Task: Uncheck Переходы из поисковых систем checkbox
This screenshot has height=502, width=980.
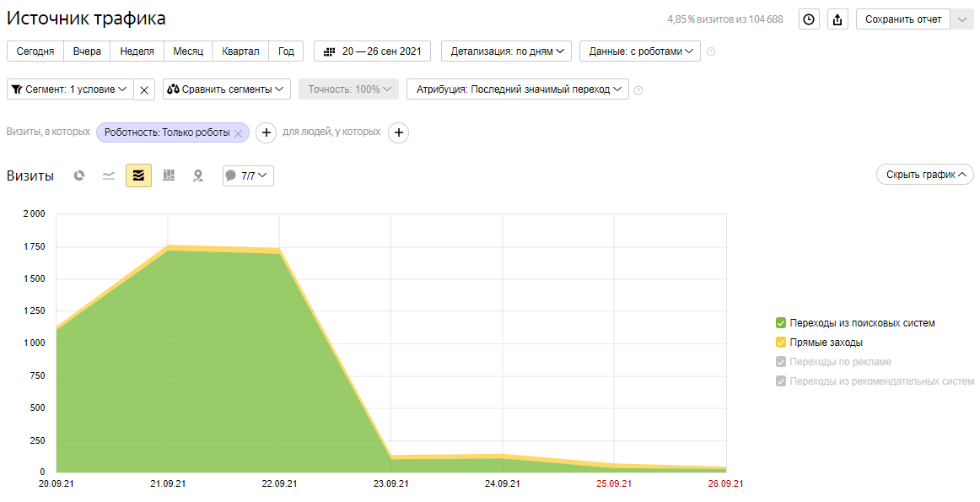Action: point(781,323)
